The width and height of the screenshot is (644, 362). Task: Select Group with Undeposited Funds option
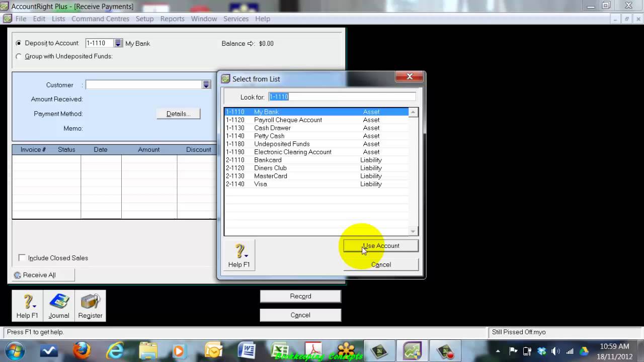tap(19, 56)
